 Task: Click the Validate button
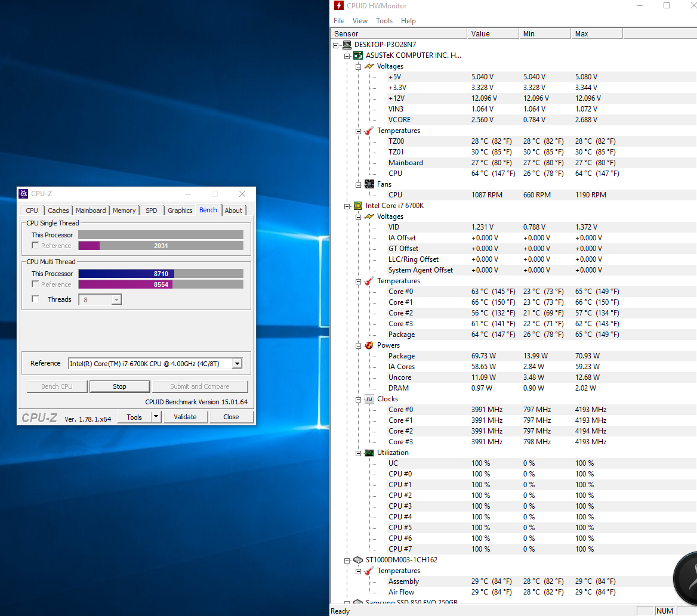pyautogui.click(x=186, y=417)
